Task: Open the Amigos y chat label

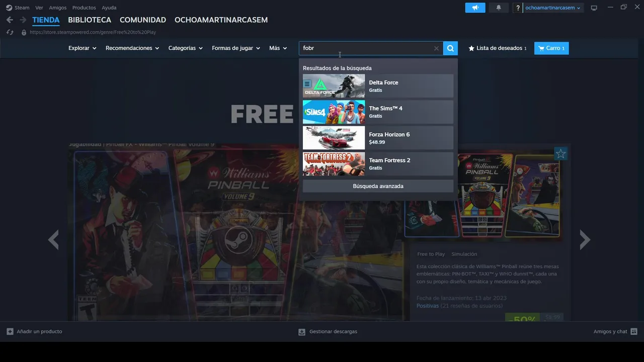Action: click(610, 331)
